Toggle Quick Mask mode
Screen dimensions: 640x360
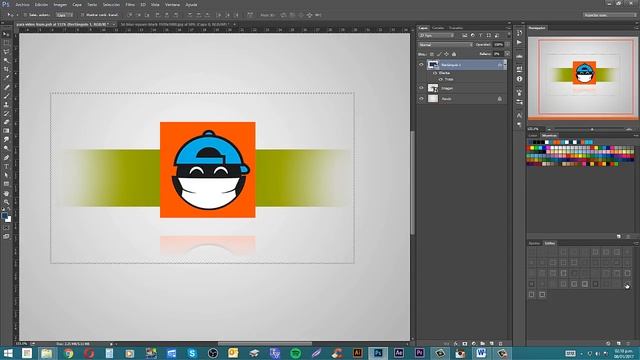6,228
